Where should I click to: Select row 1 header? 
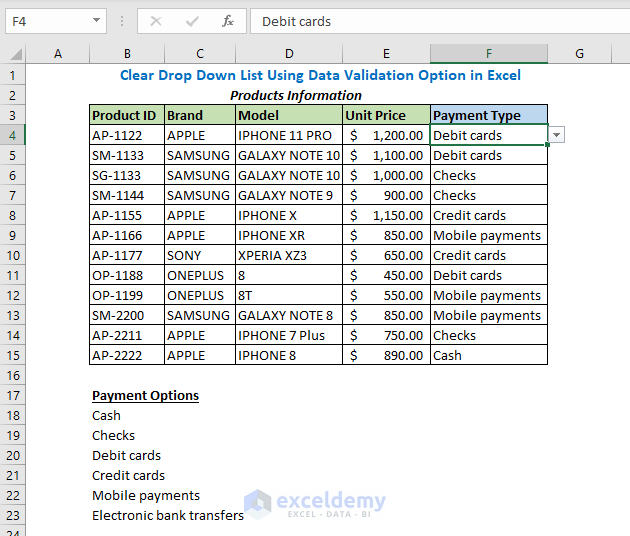12,75
